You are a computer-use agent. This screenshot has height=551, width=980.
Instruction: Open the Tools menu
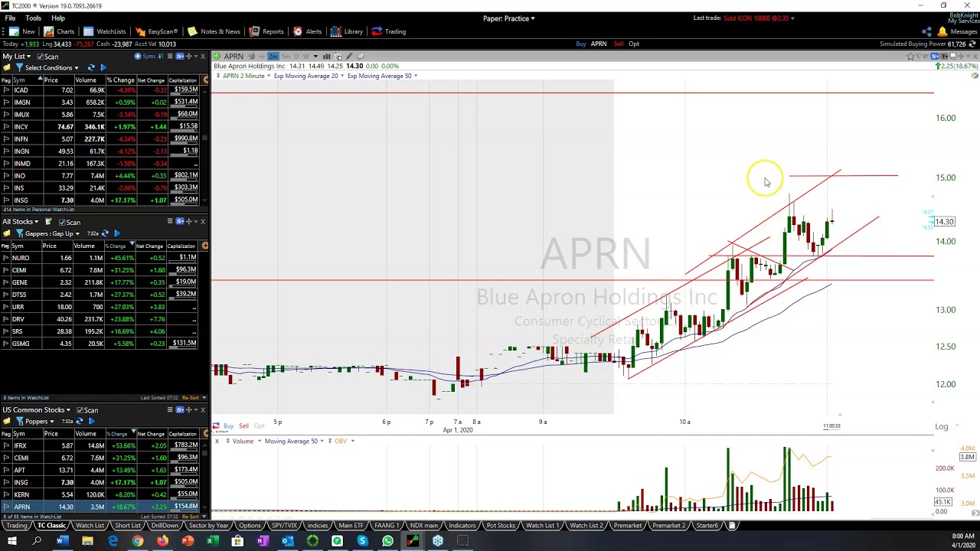click(33, 18)
